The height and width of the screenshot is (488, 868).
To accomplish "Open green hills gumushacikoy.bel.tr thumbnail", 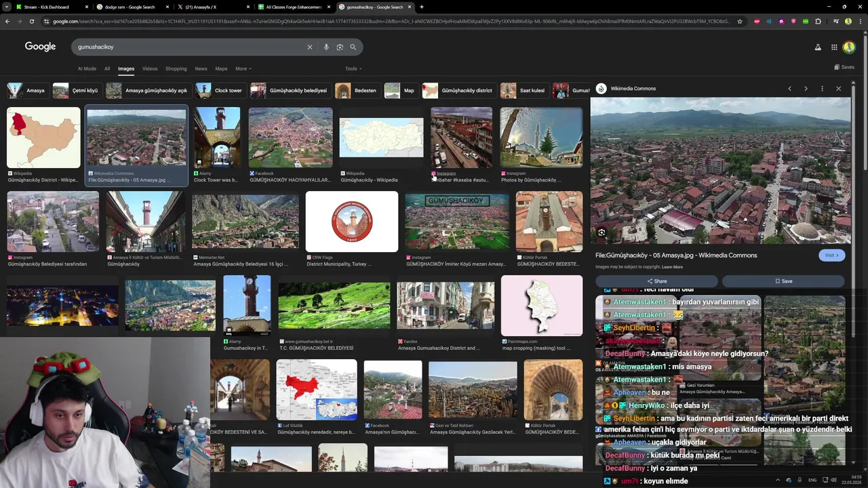I will (x=334, y=306).
